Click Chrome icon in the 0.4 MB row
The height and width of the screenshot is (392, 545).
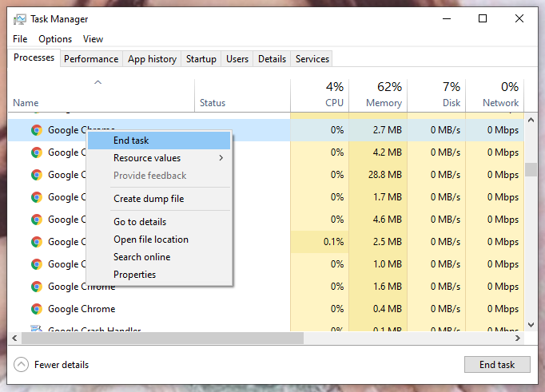37,309
